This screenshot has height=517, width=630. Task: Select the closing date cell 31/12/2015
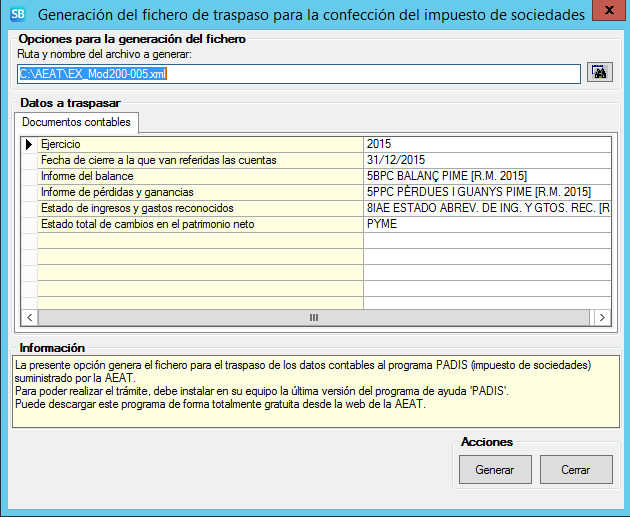pyautogui.click(x=486, y=160)
